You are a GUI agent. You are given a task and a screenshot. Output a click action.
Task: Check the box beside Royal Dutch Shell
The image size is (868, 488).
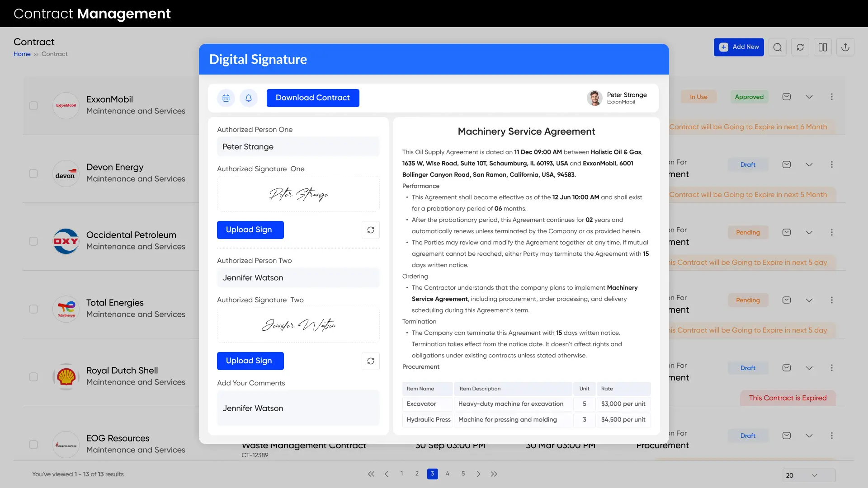[33, 376]
